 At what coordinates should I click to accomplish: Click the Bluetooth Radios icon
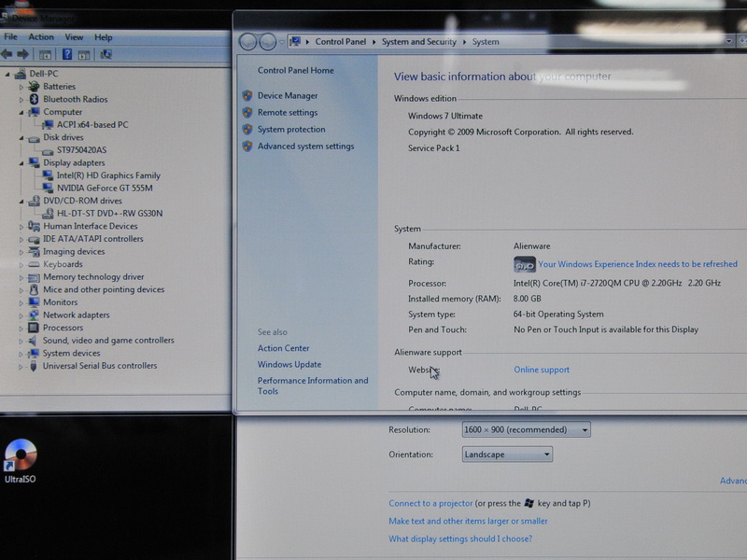tap(34, 99)
